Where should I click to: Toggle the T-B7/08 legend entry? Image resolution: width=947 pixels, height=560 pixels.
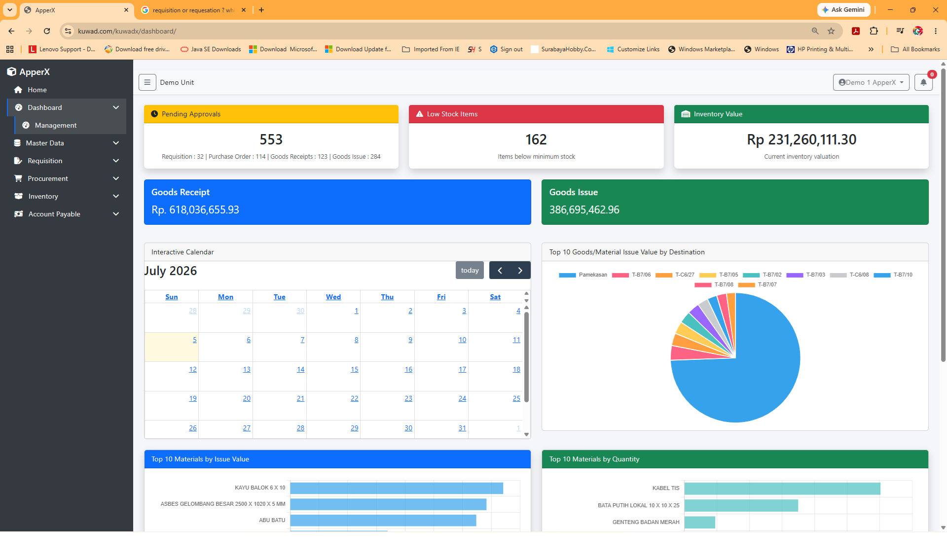714,285
